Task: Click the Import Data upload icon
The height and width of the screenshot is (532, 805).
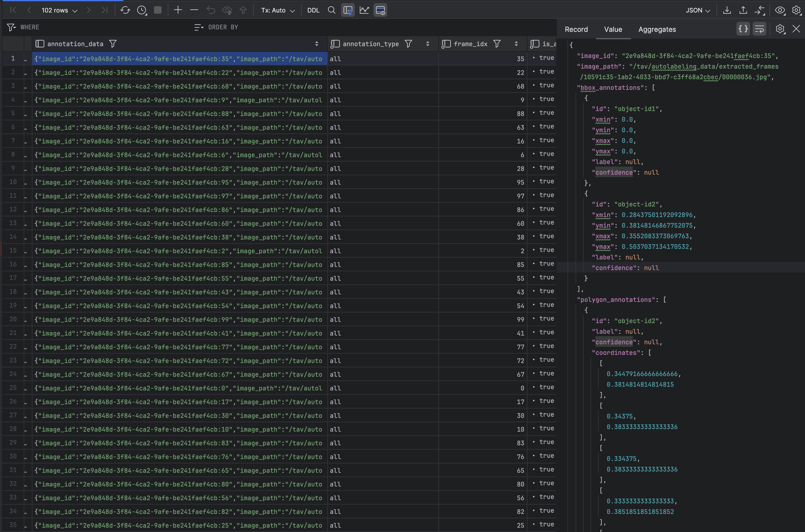Action: click(743, 10)
